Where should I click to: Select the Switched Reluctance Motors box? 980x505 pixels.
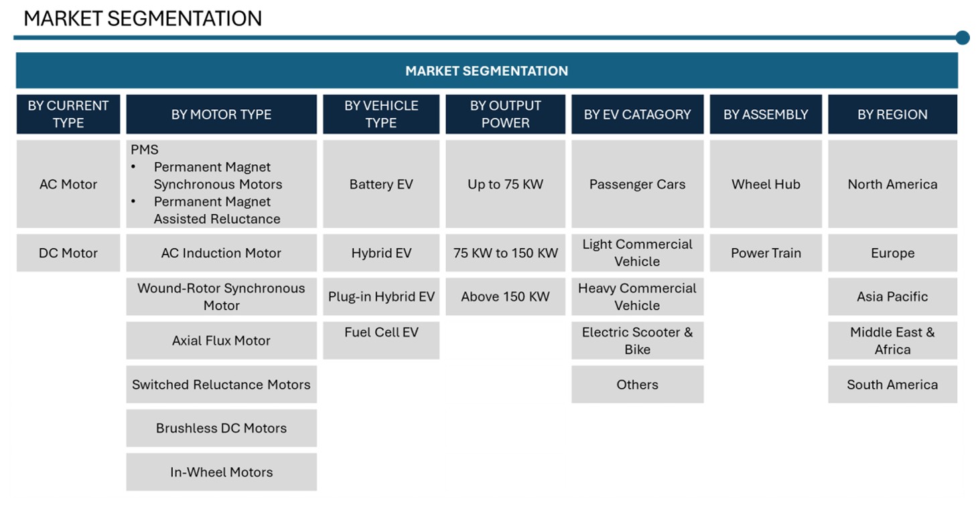pyautogui.click(x=221, y=384)
